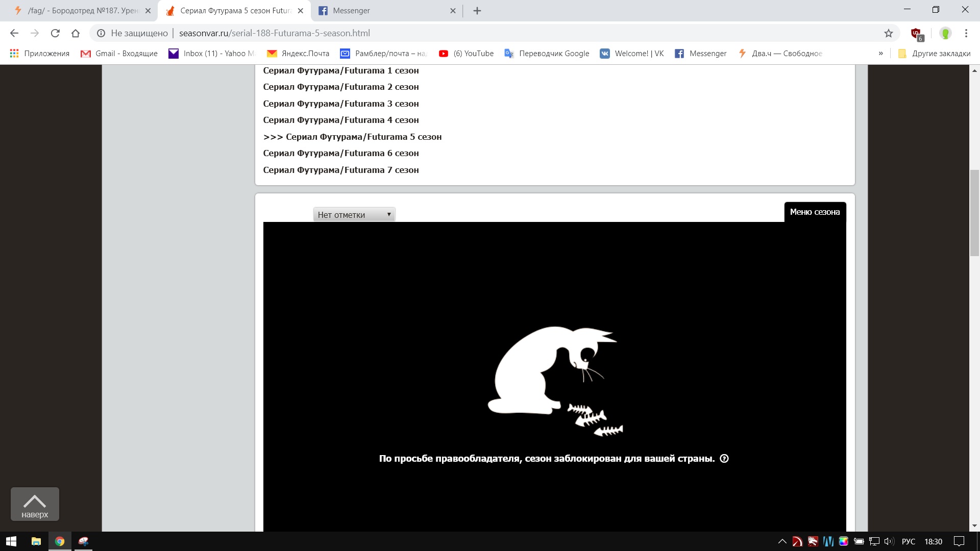Close the '/fag/ - Бородотред' tab
Viewport: 980px width, 551px height.
click(x=148, y=11)
